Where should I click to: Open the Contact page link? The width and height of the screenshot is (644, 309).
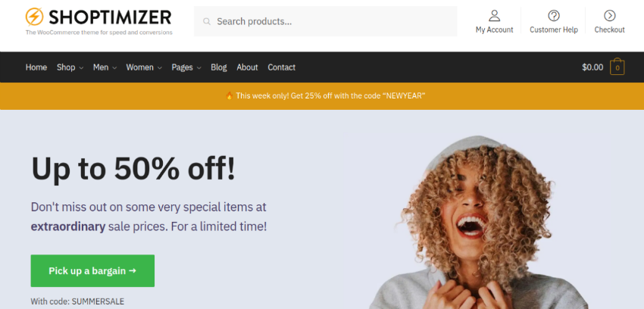[281, 67]
